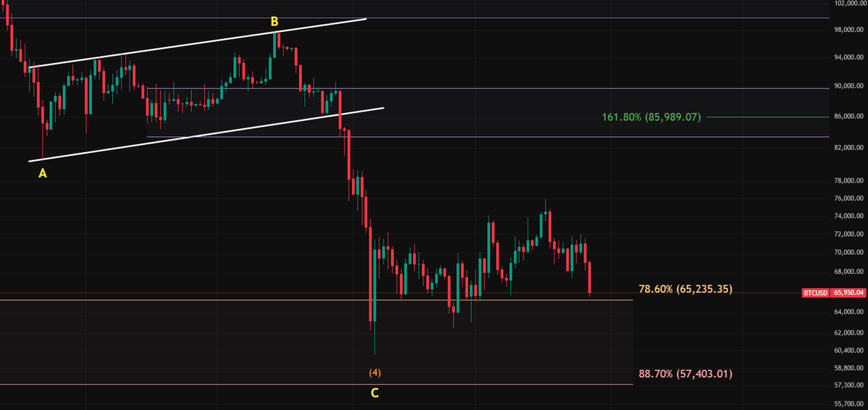Click the 90,000.00 price axis value
Screen dimensions: 868x410
[x=848, y=86]
